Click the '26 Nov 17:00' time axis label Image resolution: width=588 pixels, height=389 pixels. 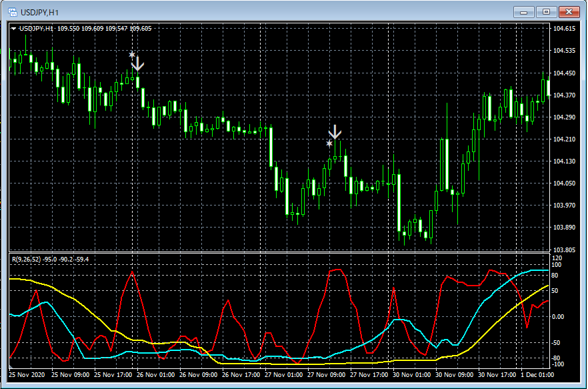point(241,375)
